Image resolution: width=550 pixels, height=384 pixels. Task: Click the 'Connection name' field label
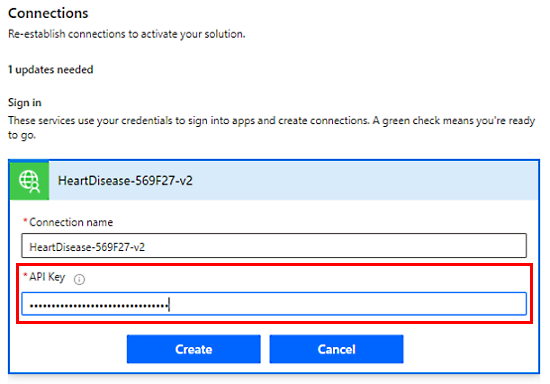pos(71,222)
